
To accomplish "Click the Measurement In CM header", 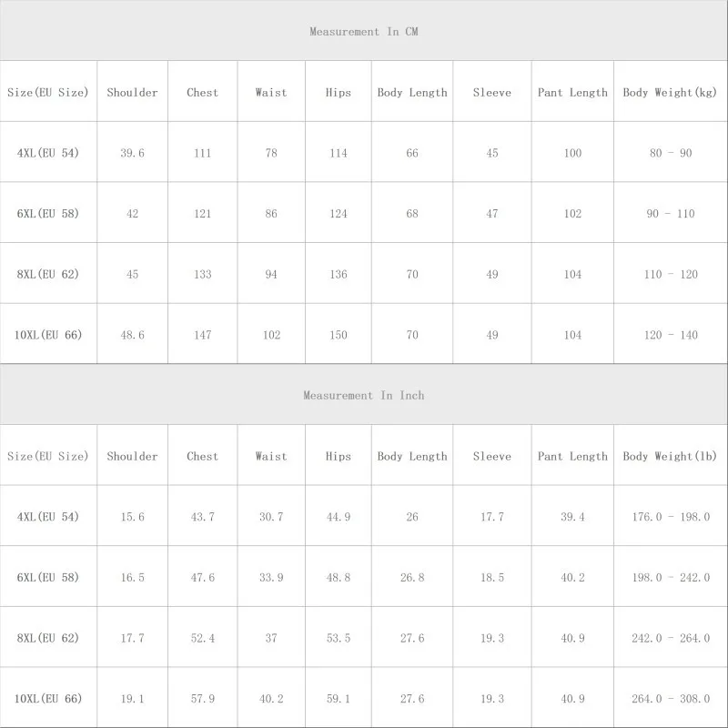I will [x=363, y=32].
